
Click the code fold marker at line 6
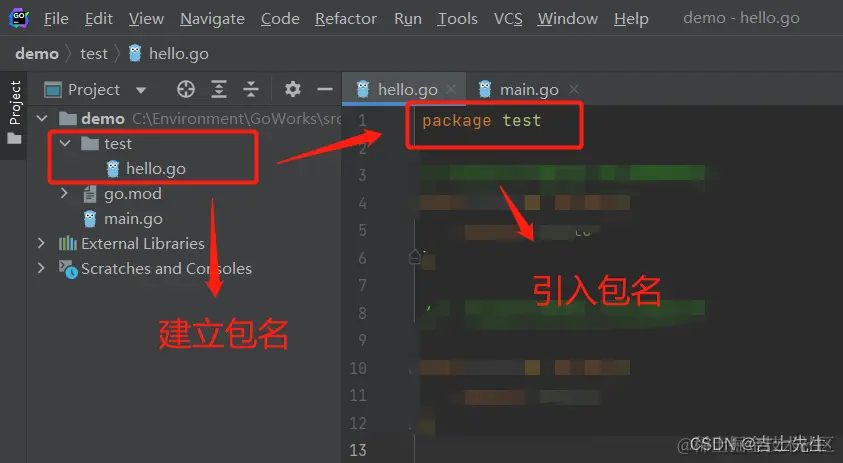coord(415,257)
